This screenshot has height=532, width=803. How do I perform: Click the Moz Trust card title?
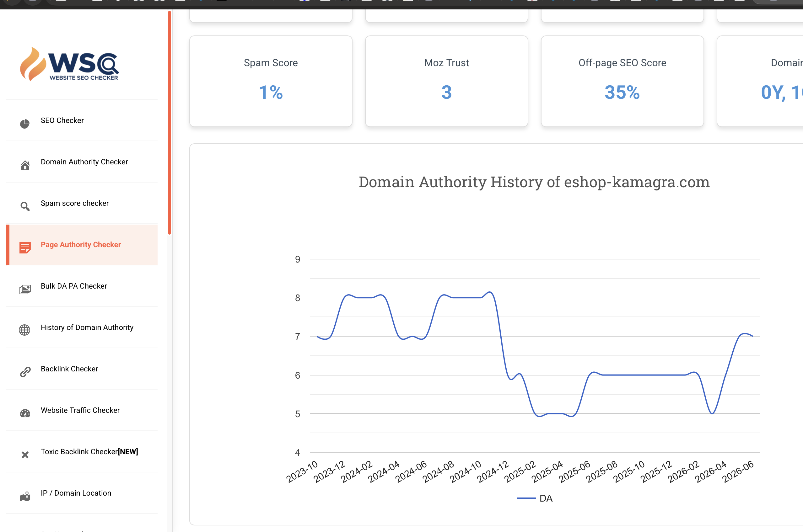pos(446,63)
